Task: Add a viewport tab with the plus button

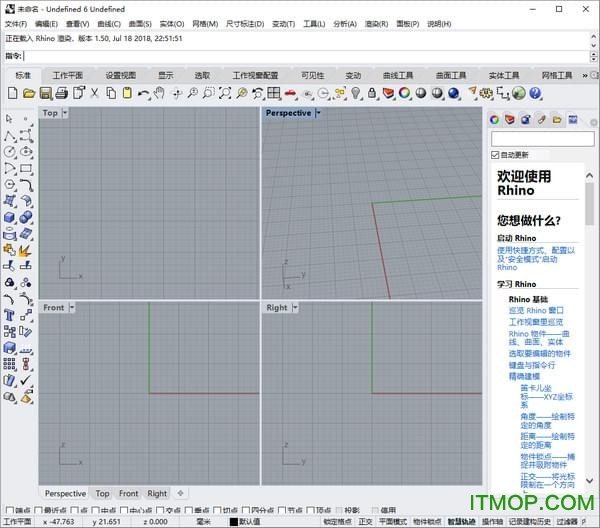Action: 181,493
